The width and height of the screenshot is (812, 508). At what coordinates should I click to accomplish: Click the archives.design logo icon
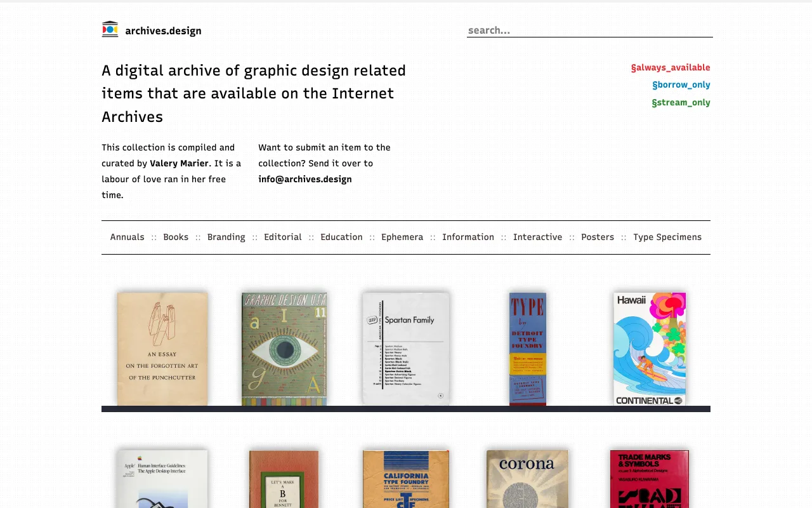tap(110, 29)
